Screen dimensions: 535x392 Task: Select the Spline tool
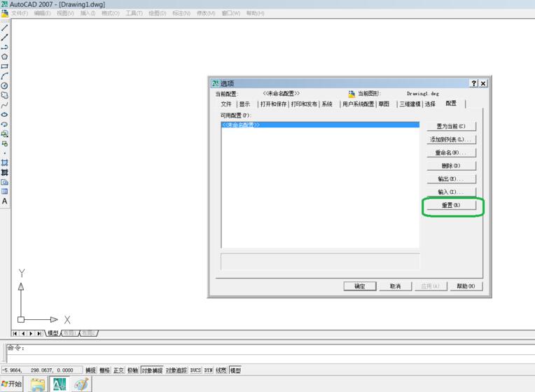click(4, 105)
